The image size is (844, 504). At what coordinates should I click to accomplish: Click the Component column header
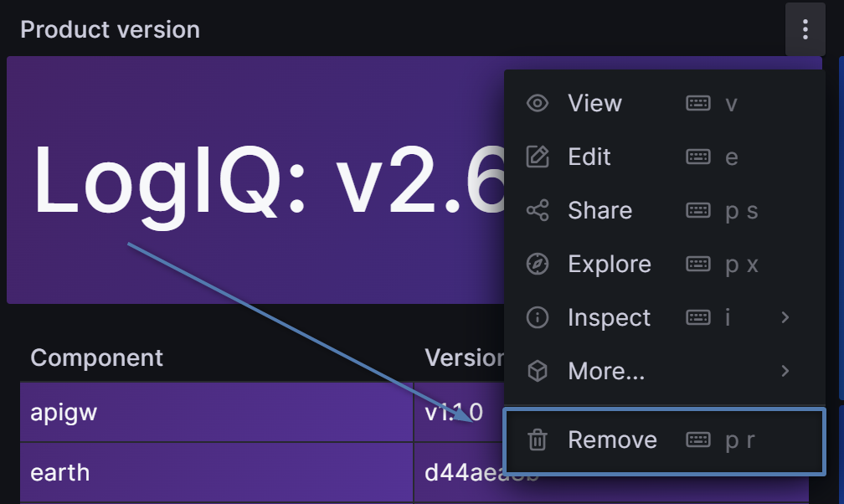pos(96,357)
